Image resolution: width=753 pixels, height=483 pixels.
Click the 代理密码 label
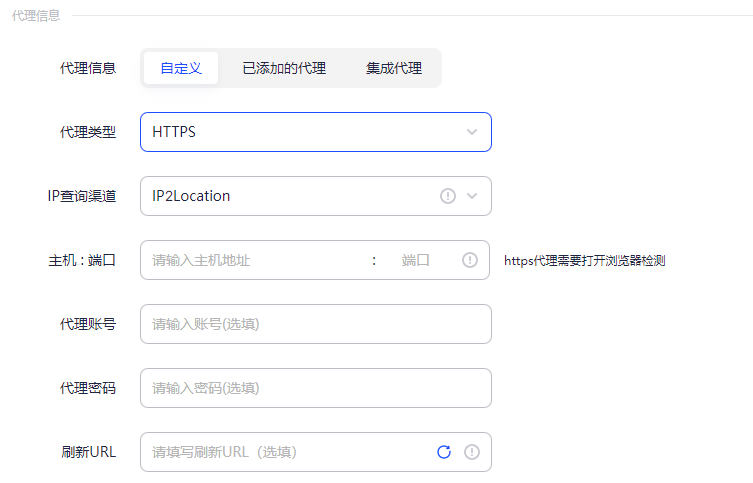[x=88, y=388]
